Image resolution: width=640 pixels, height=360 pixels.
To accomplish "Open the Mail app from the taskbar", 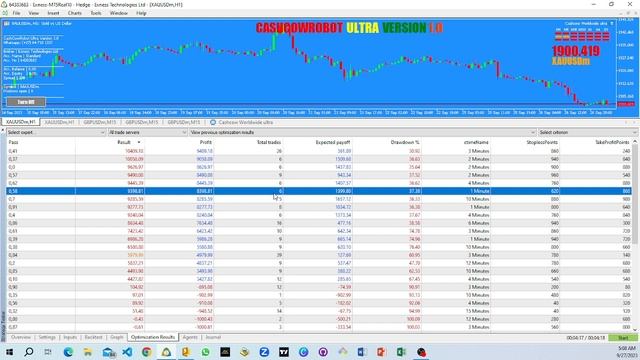I will [109, 352].
